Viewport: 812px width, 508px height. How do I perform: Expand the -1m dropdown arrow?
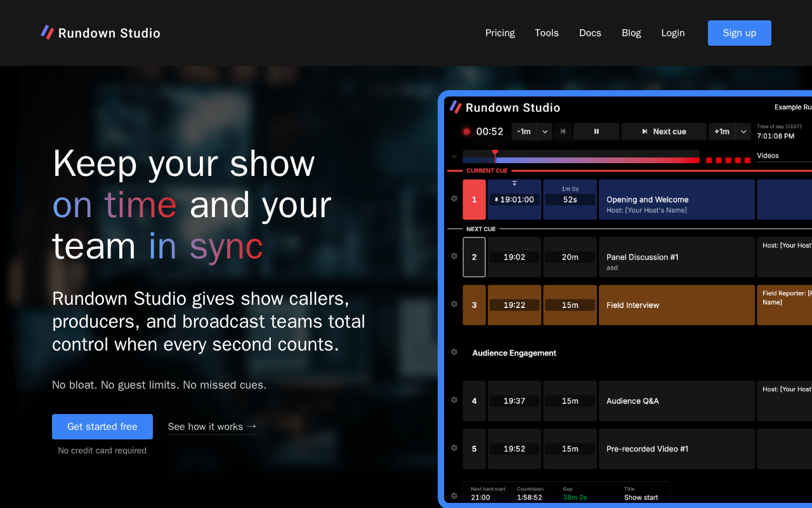pos(545,131)
